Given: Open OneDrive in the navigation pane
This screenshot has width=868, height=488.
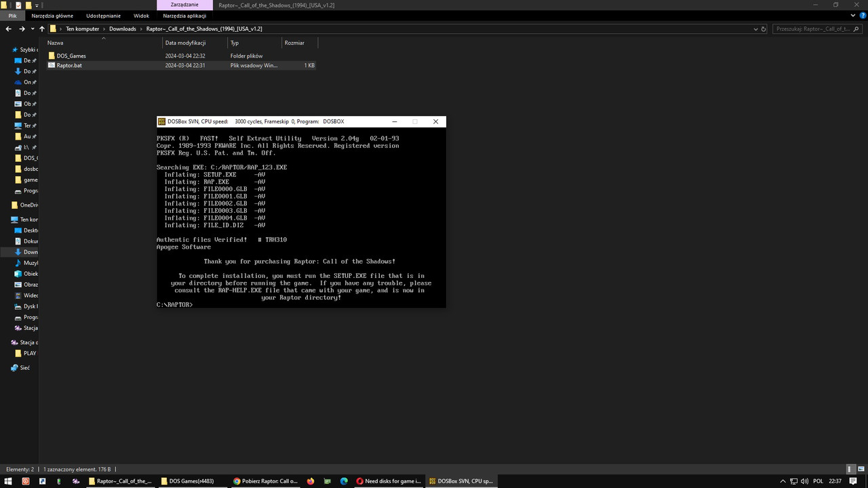Looking at the screenshot, I should click(24, 205).
